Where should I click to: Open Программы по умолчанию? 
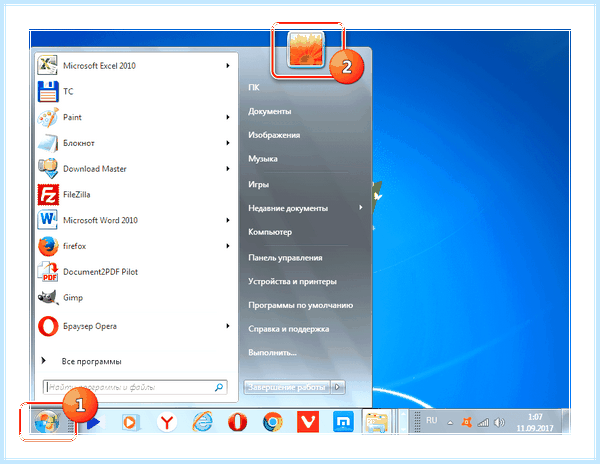[300, 305]
